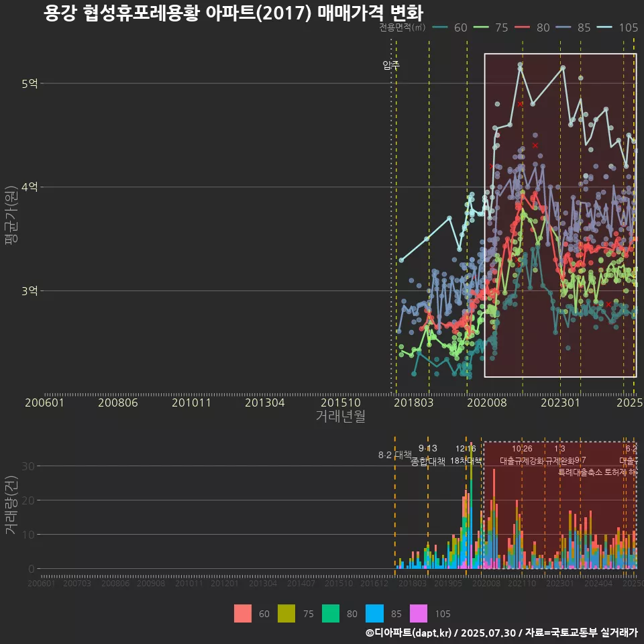Image resolution: width=644 pixels, height=644 pixels.
Task: Click the 10·26 대출규제강화 policy marker label
Action: coord(522,455)
